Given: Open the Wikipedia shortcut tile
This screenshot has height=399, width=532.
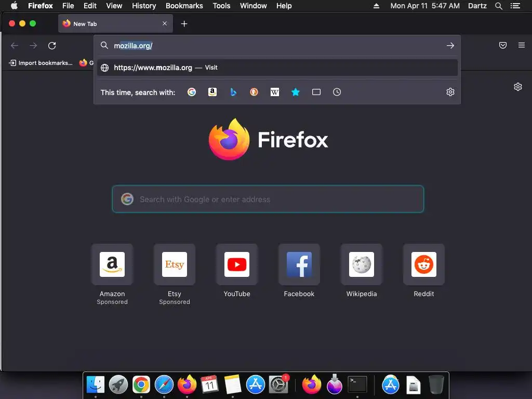Looking at the screenshot, I should [x=362, y=264].
